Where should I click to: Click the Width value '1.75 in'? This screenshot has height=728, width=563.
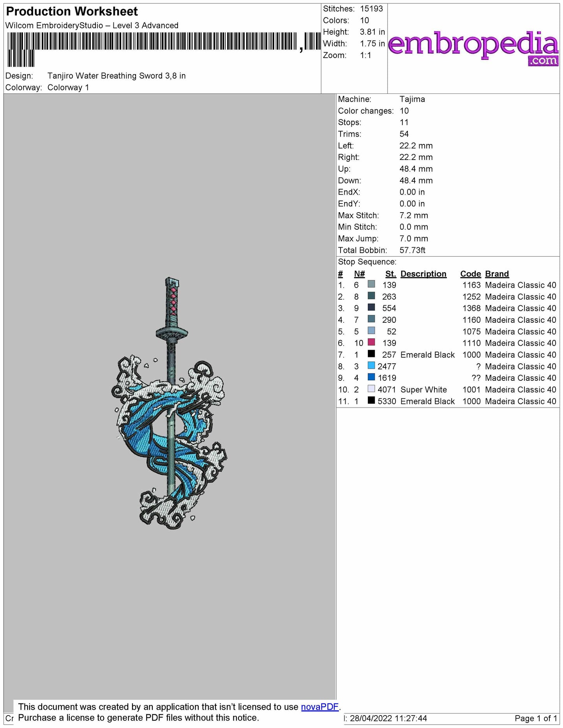[372, 44]
